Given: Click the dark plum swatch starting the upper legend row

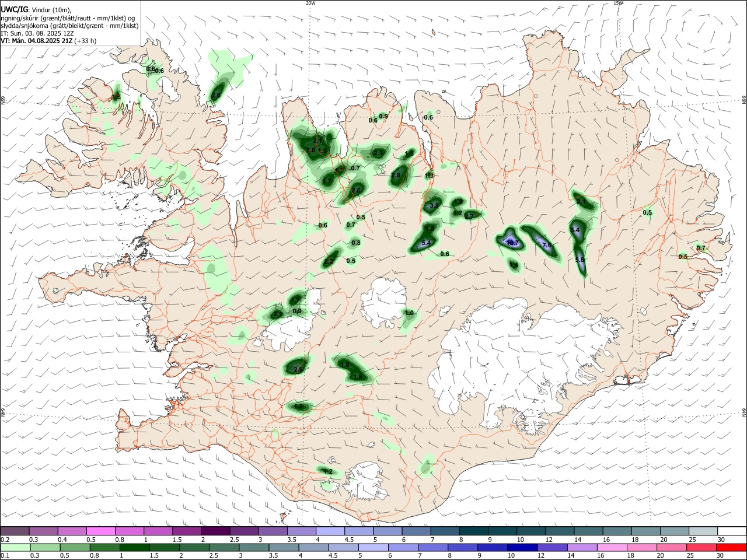Looking at the screenshot, I should tap(15, 531).
